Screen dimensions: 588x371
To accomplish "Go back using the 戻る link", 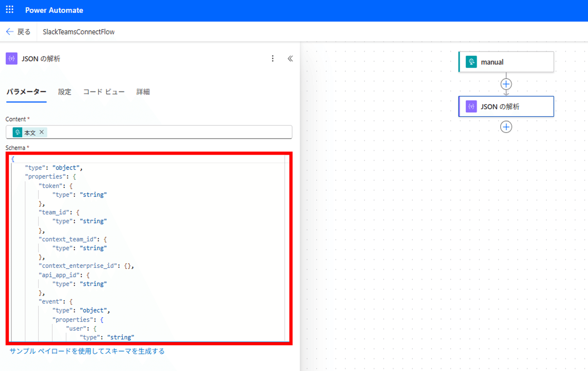I will click(x=24, y=32).
